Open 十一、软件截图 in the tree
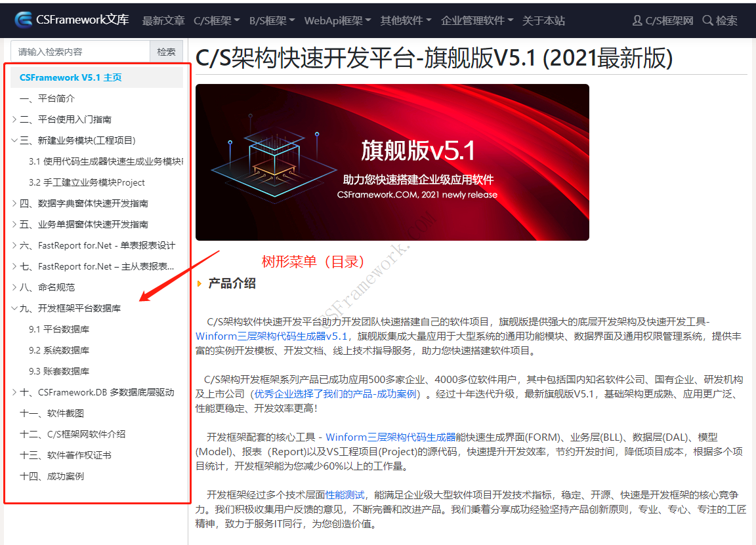The height and width of the screenshot is (545, 756). point(52,413)
